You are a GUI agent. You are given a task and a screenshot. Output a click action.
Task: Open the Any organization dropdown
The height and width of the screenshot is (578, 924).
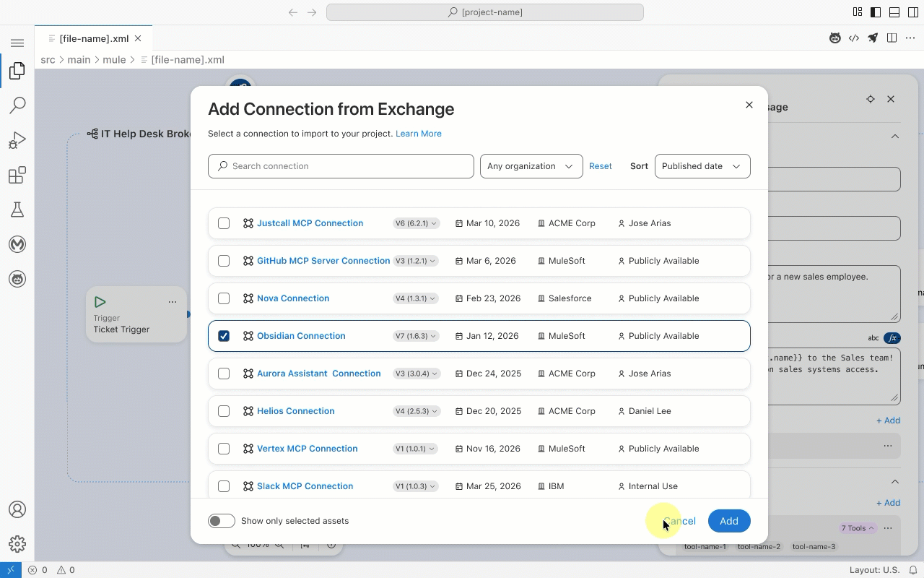pyautogui.click(x=531, y=166)
